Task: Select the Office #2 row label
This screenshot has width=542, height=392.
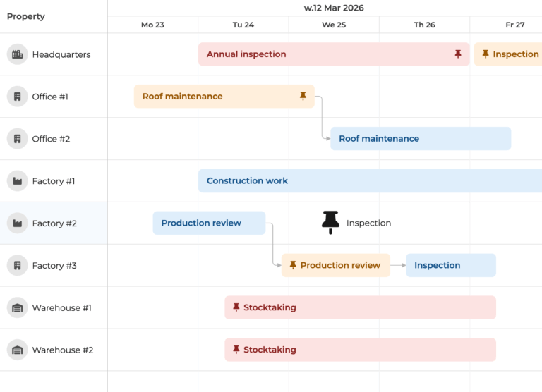Action: click(x=51, y=139)
